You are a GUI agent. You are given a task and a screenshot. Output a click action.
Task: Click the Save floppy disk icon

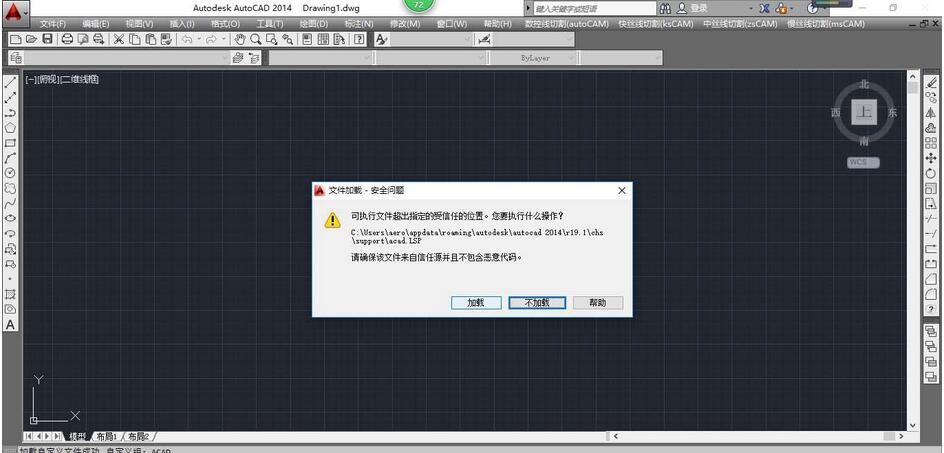pos(47,39)
